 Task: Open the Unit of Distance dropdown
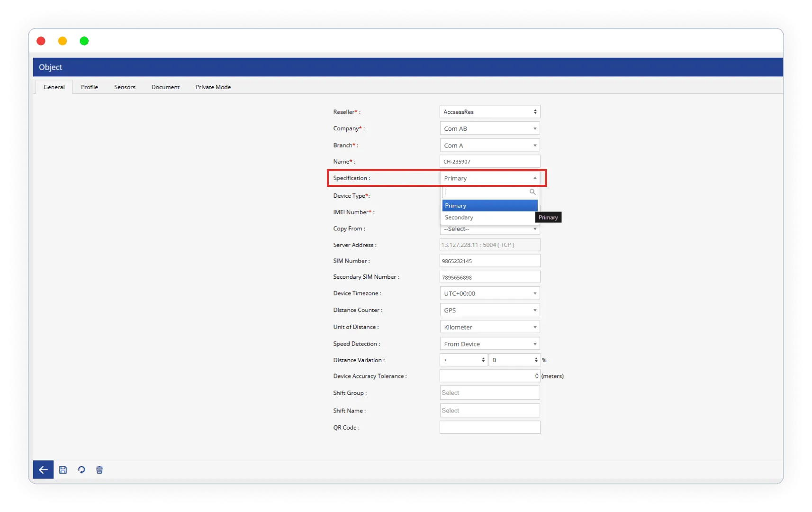click(x=489, y=327)
